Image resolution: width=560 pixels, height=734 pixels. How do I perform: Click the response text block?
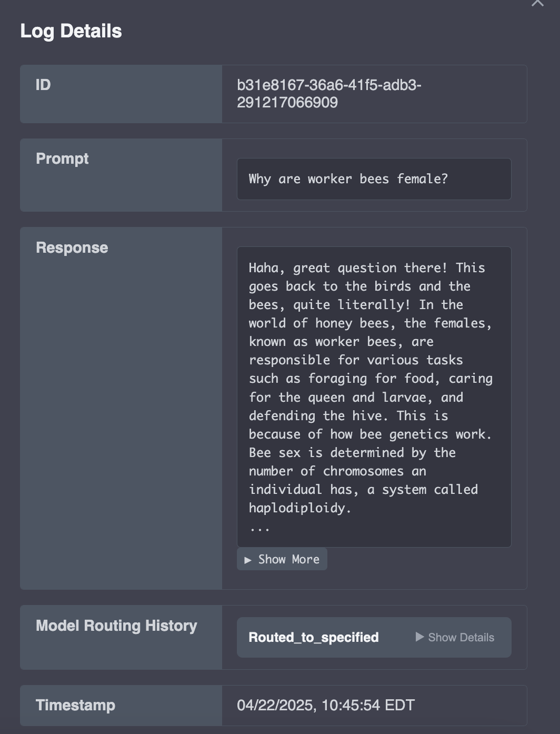coord(374,397)
